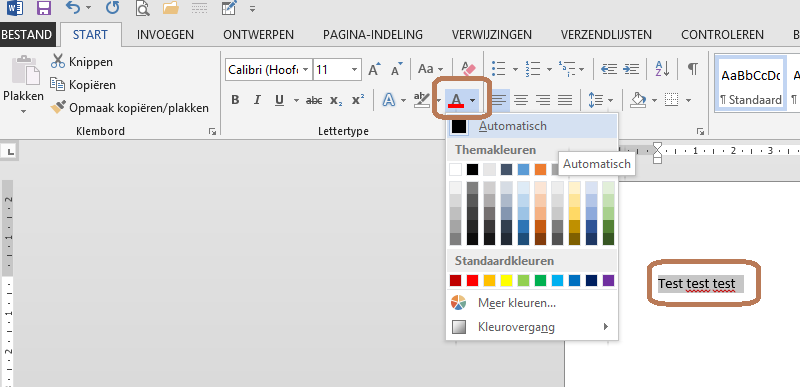800x387 pixels.
Task: Switch to the PAGINA-INDELING tab
Action: pyautogui.click(x=372, y=35)
